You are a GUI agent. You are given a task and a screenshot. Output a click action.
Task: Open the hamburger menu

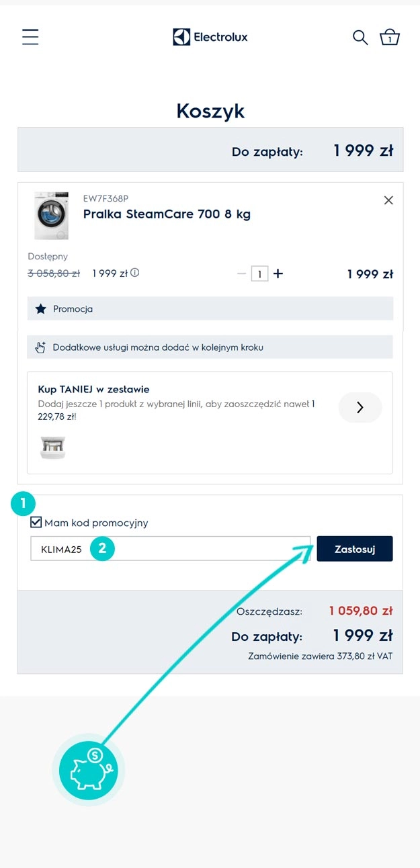[x=30, y=37]
